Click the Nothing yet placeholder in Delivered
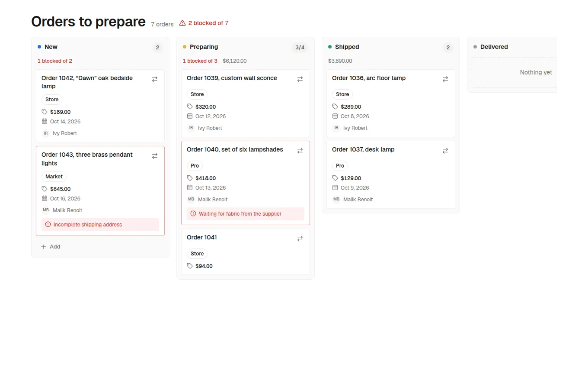 tap(514, 73)
